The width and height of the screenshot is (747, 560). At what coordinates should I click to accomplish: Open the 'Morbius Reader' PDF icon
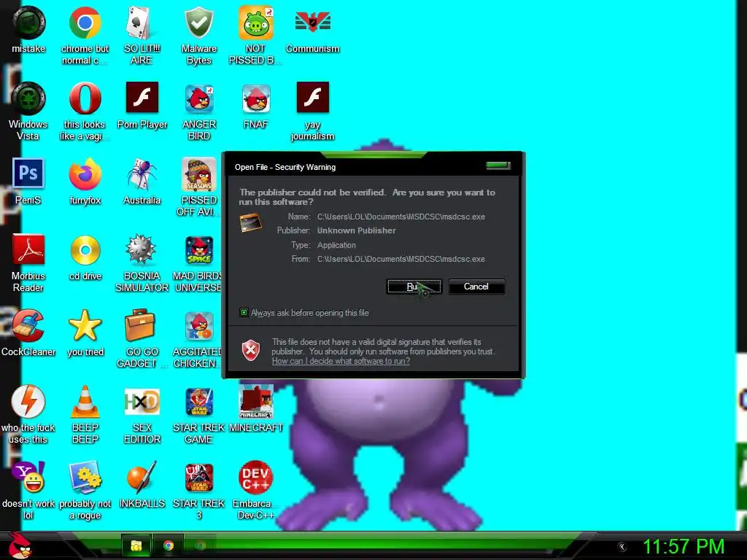point(28,249)
